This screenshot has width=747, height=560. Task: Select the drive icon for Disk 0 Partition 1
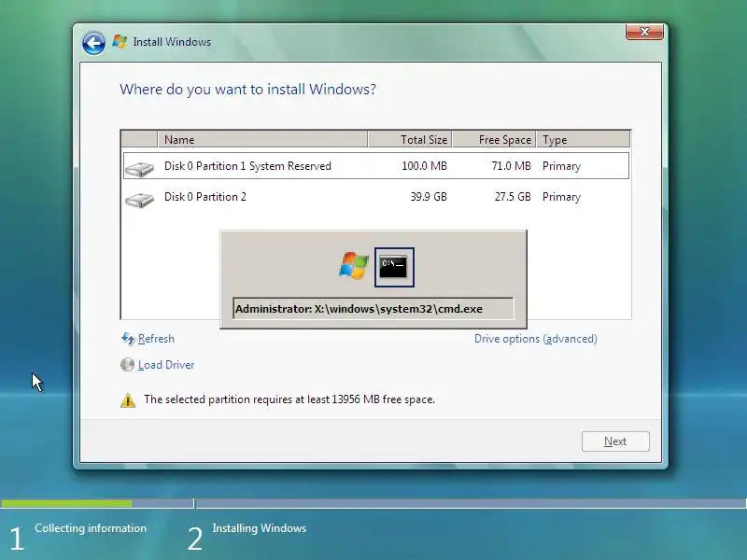pos(139,168)
